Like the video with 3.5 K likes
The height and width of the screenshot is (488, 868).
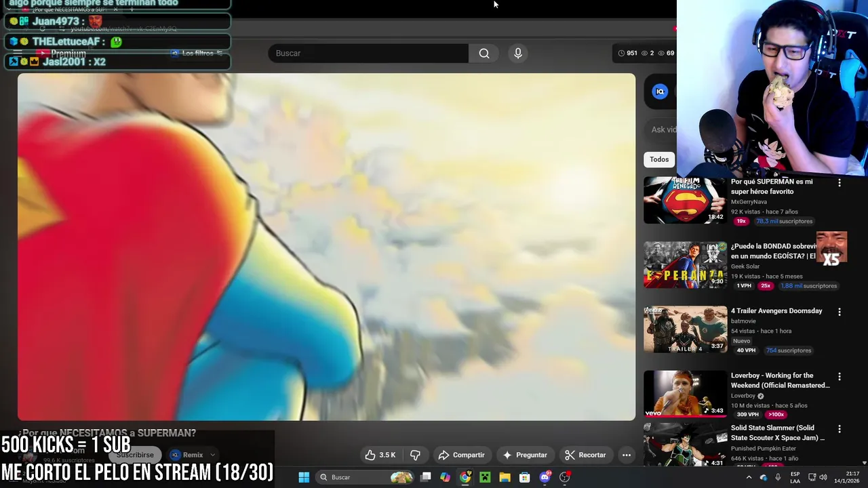click(x=380, y=455)
